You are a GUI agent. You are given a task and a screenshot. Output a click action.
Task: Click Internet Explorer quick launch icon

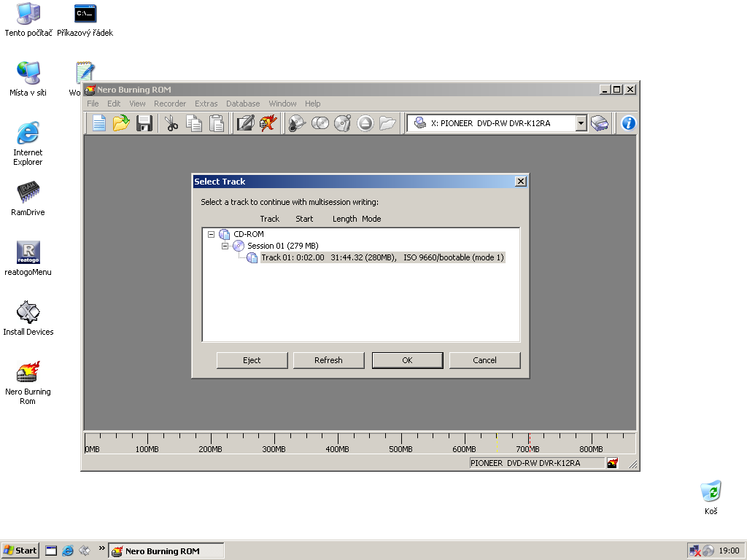click(x=68, y=551)
